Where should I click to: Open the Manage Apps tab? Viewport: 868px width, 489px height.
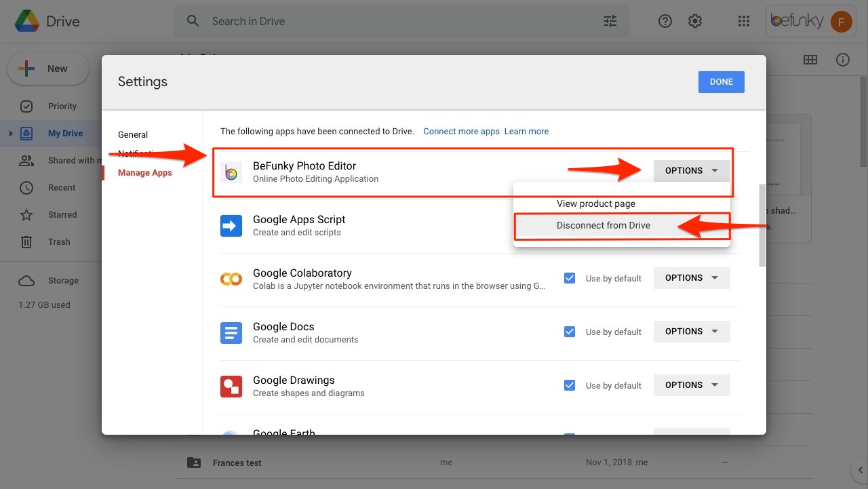point(145,173)
